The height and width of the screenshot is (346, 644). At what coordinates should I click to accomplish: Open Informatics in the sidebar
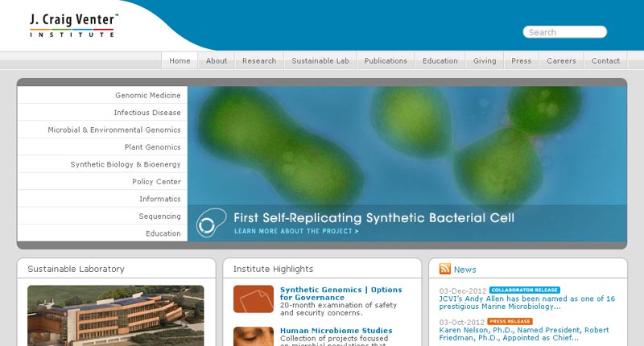(x=102, y=199)
